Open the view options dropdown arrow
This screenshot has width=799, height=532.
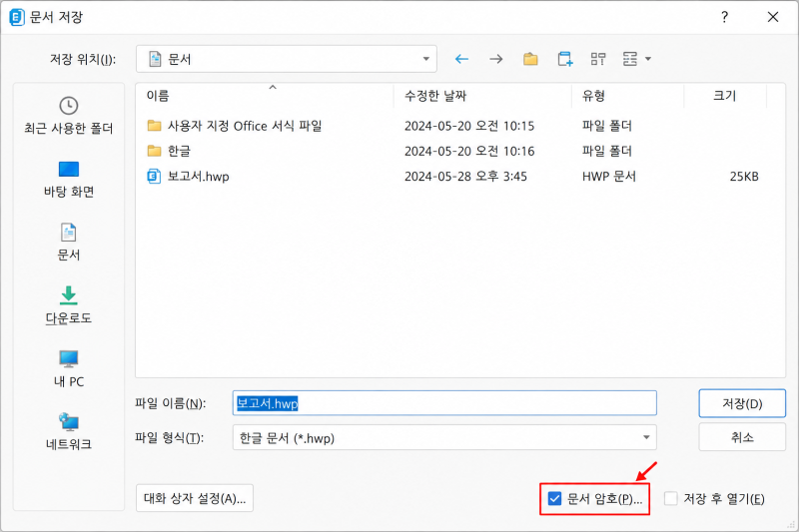(x=648, y=59)
